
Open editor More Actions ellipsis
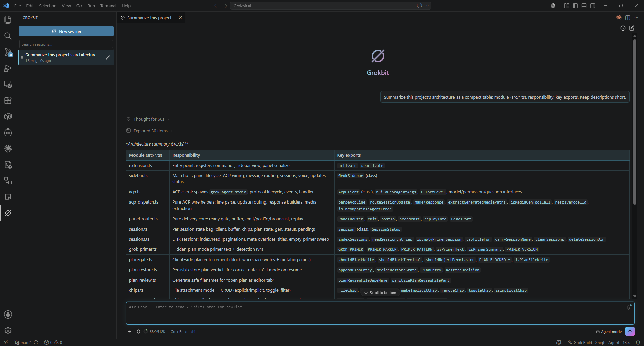[636, 18]
